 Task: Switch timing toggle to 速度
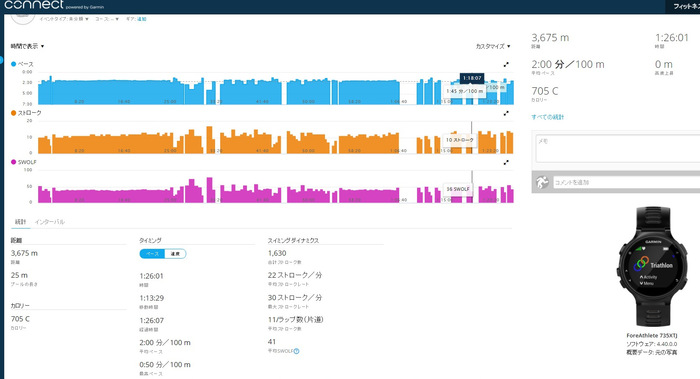point(175,254)
